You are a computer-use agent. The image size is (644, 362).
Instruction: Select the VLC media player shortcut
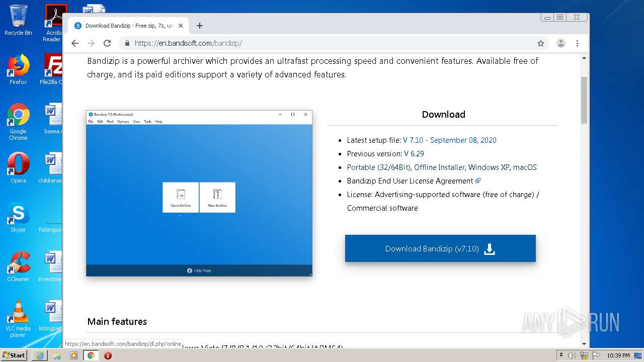tap(18, 319)
